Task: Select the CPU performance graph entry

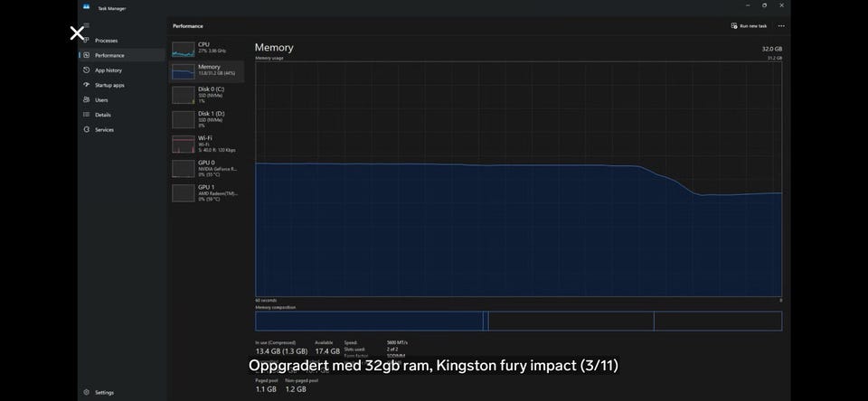Action: 206,49
